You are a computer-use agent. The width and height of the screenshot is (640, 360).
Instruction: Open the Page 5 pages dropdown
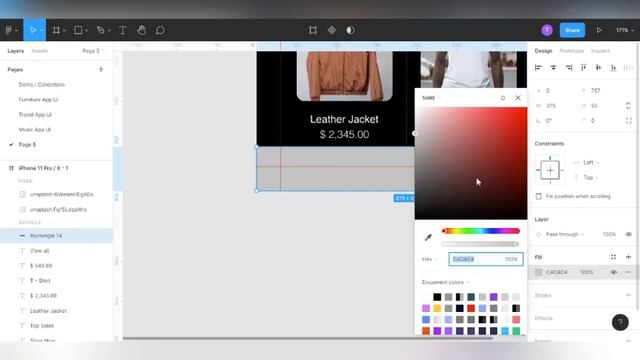click(x=93, y=51)
